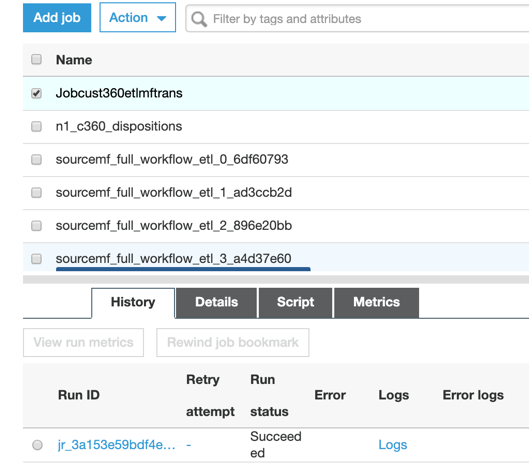Open the Action dropdown menu
The height and width of the screenshot is (468, 529).
click(x=138, y=18)
